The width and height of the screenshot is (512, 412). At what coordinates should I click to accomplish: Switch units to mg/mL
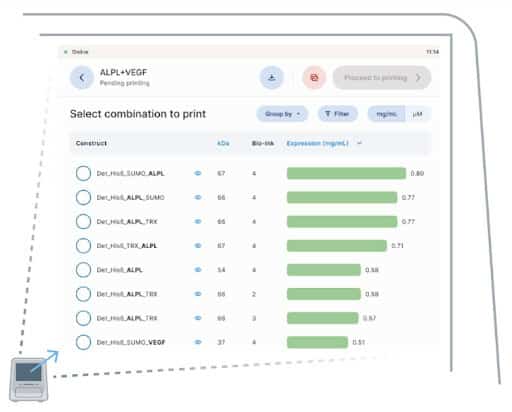tap(386, 114)
